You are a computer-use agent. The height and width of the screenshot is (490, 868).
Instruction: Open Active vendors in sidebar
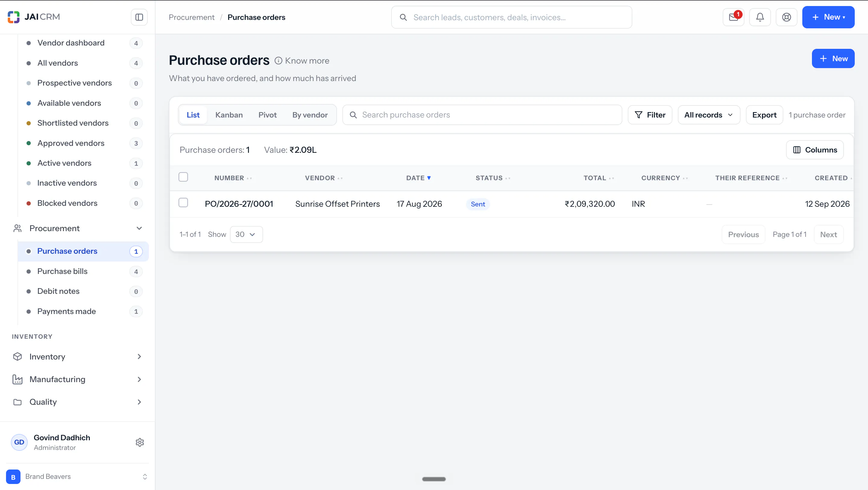tap(83, 163)
